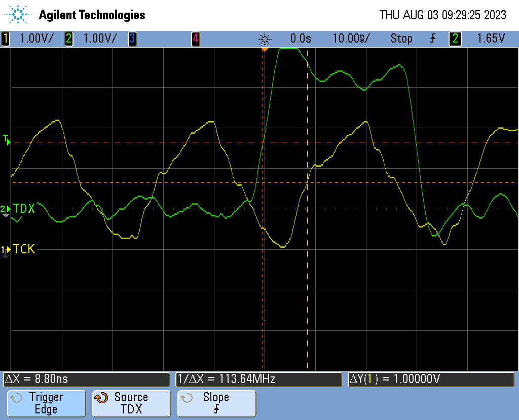
Task: Click the horizontal delay reference icon near 0.0s
Action: coord(265,39)
